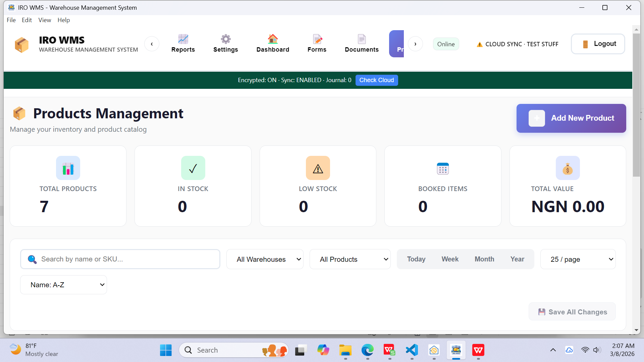The image size is (644, 362).
Task: Click the Check Cloud button
Action: 376,80
